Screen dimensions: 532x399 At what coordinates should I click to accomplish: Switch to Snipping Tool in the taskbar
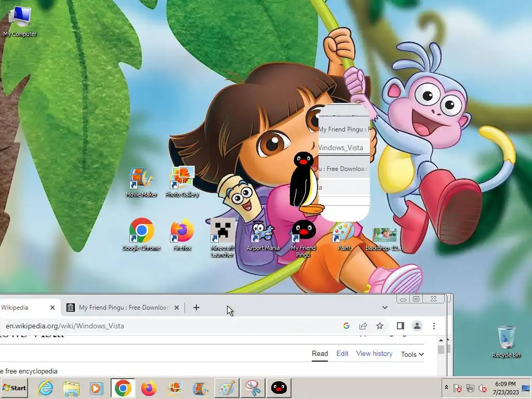253,388
